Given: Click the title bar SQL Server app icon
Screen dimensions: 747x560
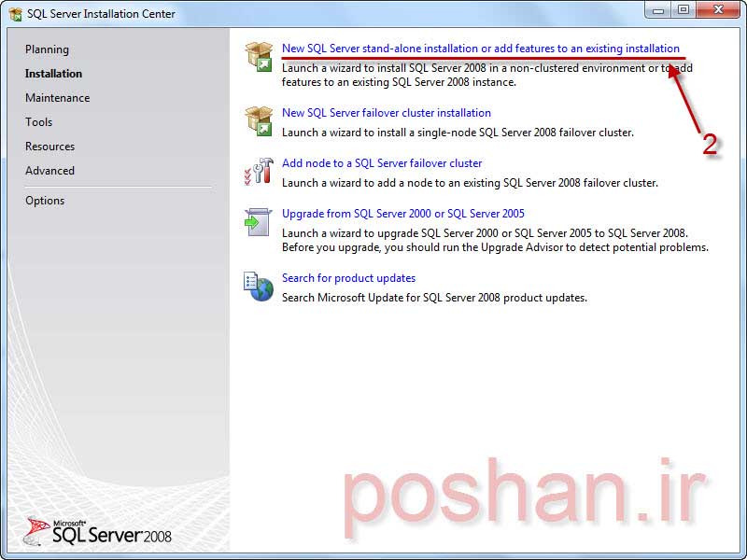Looking at the screenshot, I should pyautogui.click(x=16, y=14).
